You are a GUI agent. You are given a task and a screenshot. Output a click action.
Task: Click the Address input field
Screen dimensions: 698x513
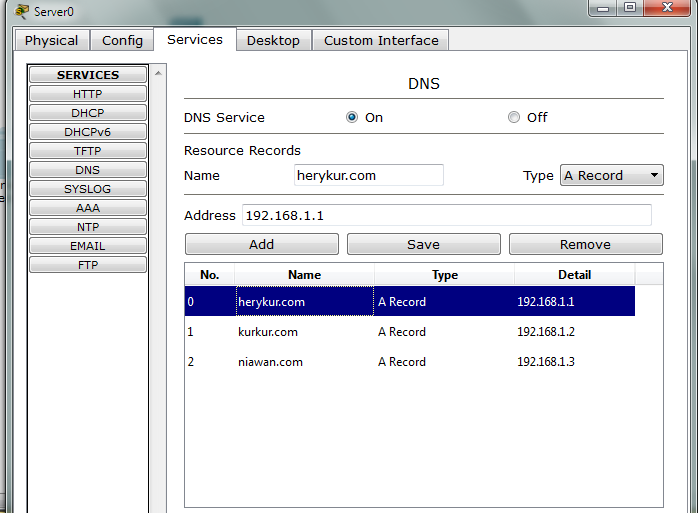446,215
